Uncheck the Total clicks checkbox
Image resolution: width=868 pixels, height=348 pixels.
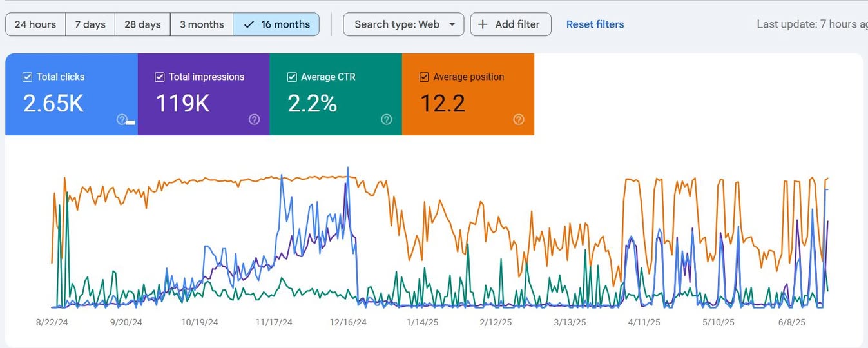point(27,77)
